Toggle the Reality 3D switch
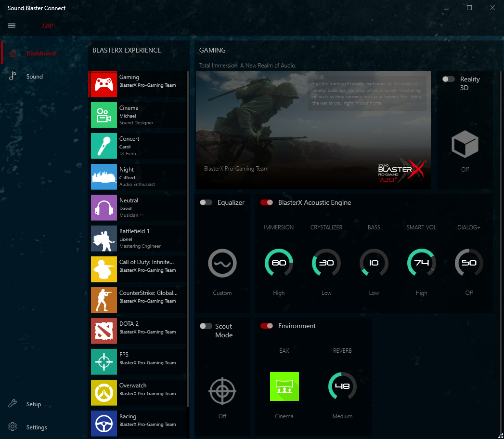The width and height of the screenshot is (504, 439). (x=448, y=79)
